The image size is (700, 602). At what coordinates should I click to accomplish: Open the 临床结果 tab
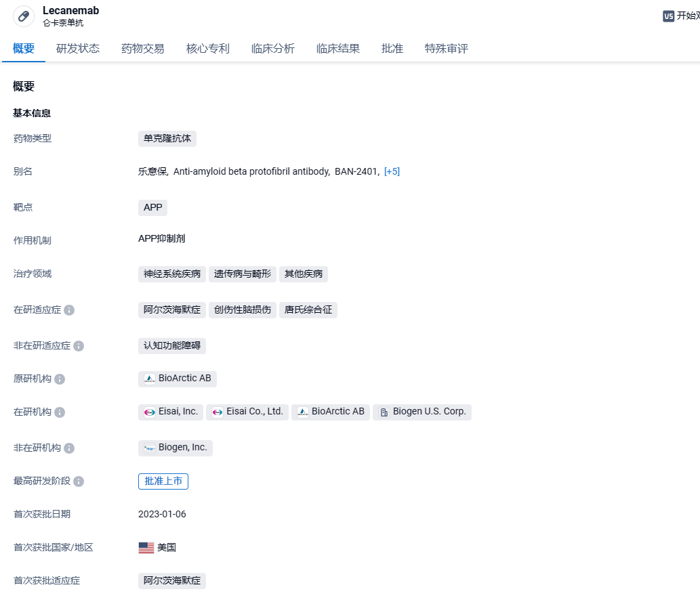click(338, 48)
